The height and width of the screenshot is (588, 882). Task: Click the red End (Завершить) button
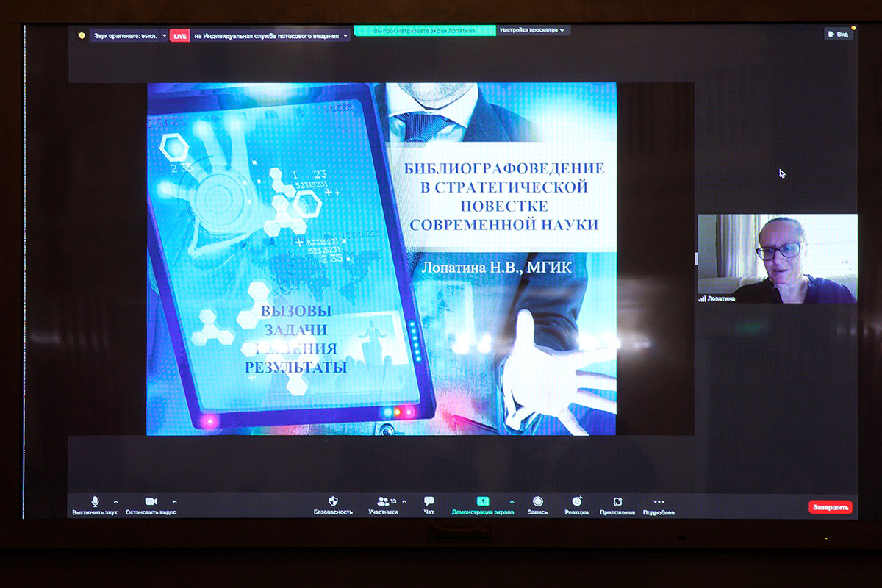[831, 507]
